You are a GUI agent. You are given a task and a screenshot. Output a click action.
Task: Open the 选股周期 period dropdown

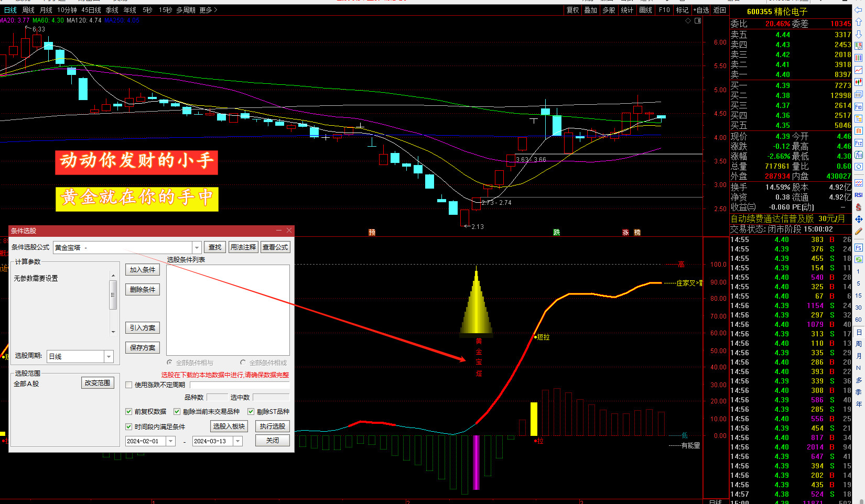click(x=109, y=357)
